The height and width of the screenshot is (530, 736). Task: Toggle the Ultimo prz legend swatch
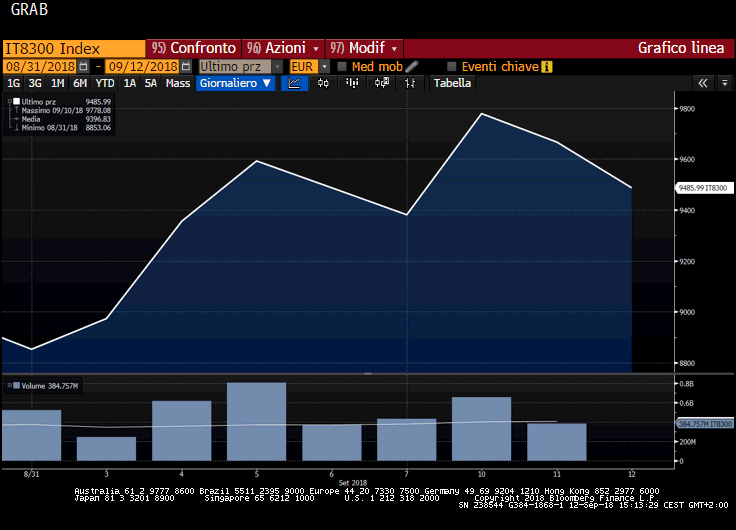click(x=14, y=101)
